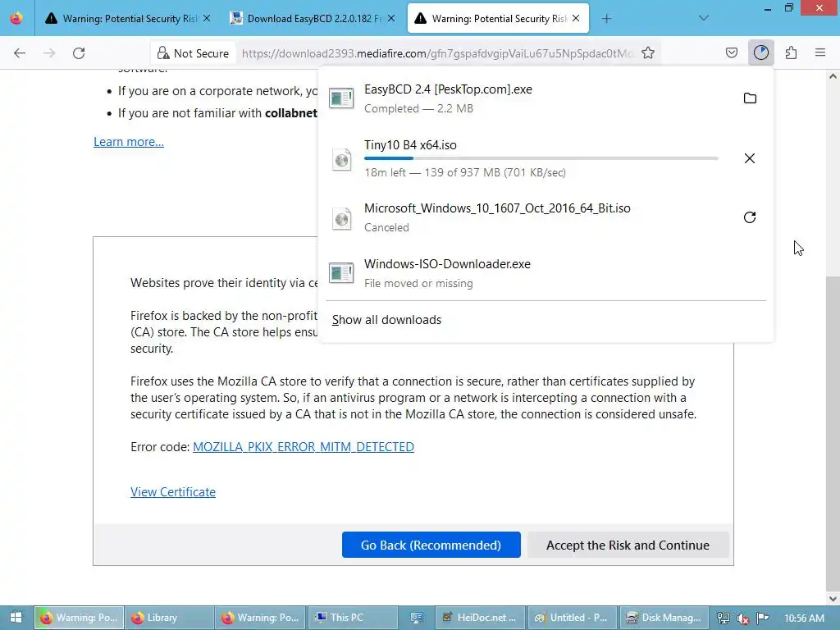Click the mediafire URL address field
Image resolution: width=840 pixels, height=630 pixels.
pos(437,53)
